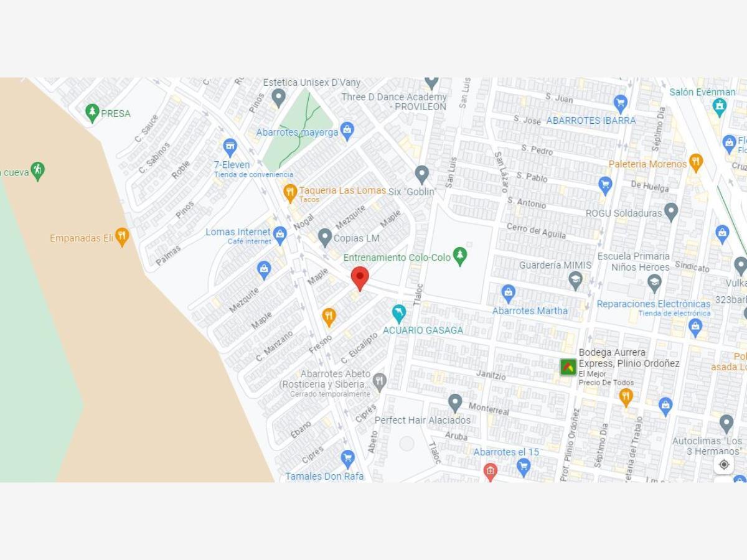Select the 7-Eleven store icon
The width and height of the screenshot is (747, 560).
[x=230, y=148]
